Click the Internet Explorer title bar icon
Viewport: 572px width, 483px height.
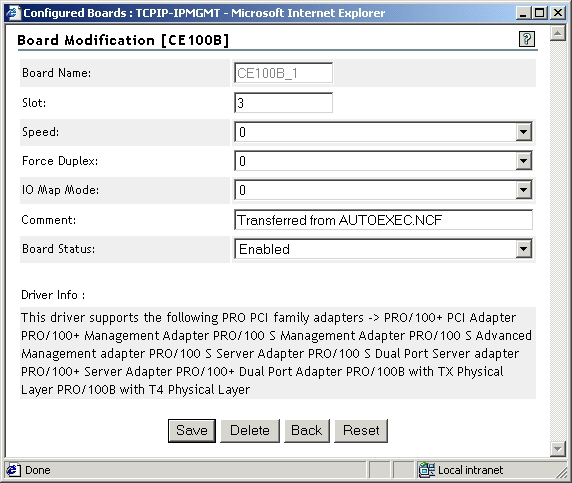point(13,13)
